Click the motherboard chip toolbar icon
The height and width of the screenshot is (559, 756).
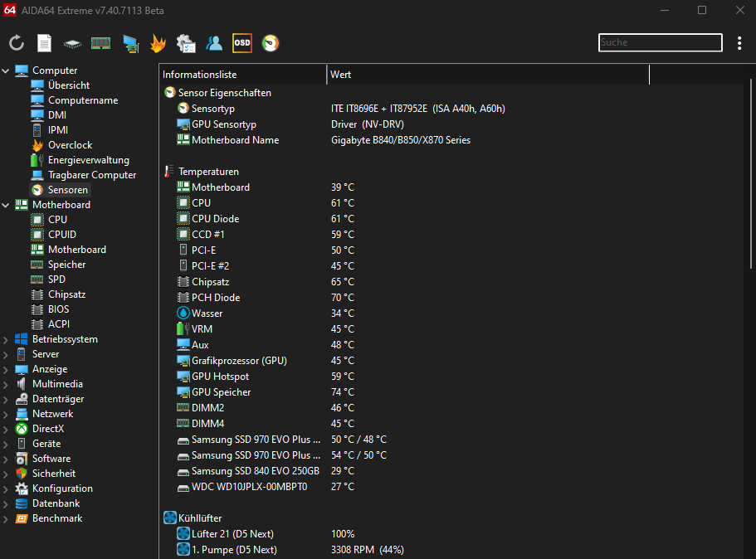[72, 44]
